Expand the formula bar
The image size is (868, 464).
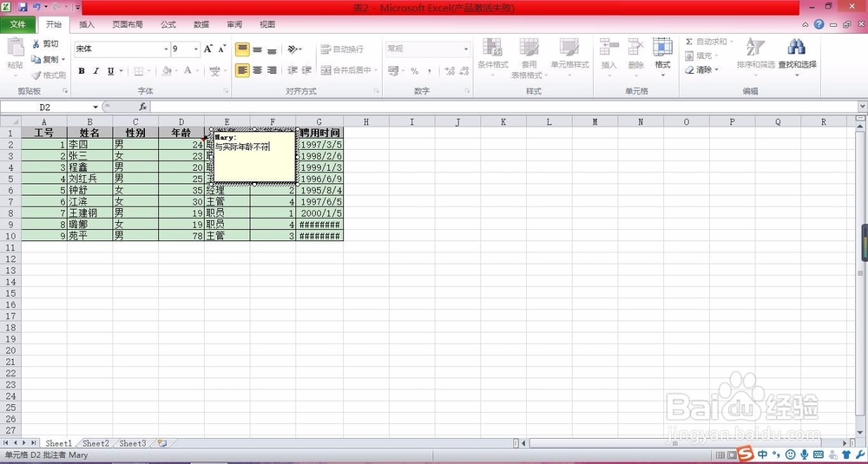[863, 107]
